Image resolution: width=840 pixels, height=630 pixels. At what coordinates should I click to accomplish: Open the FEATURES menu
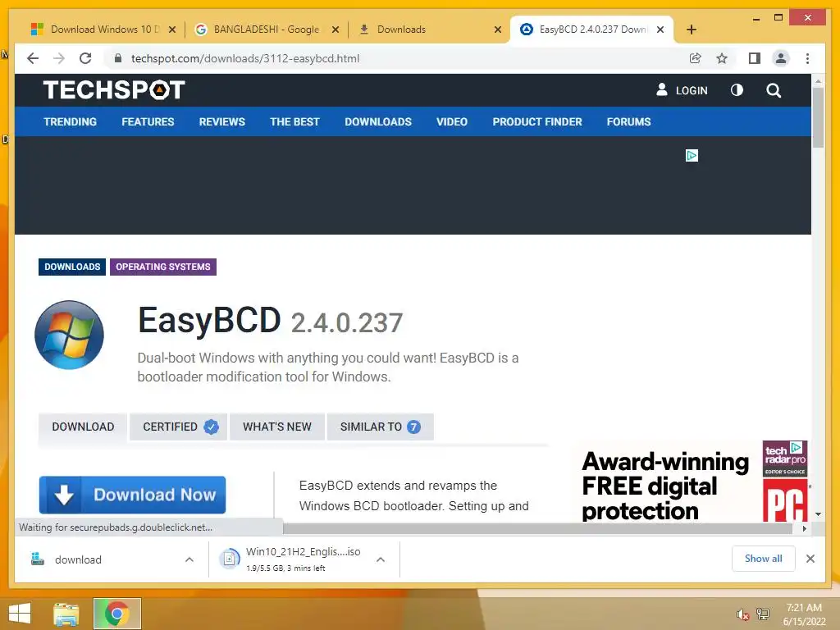click(148, 121)
